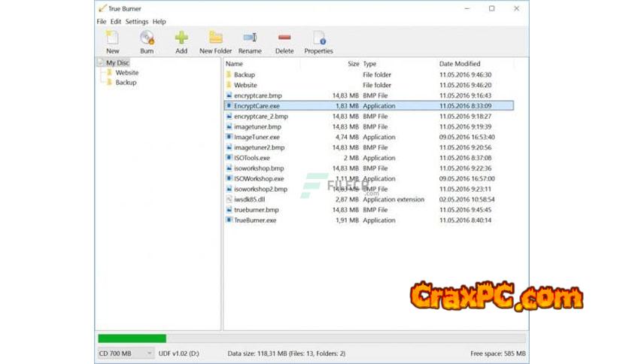Click the green disc capacity bar

132,338
